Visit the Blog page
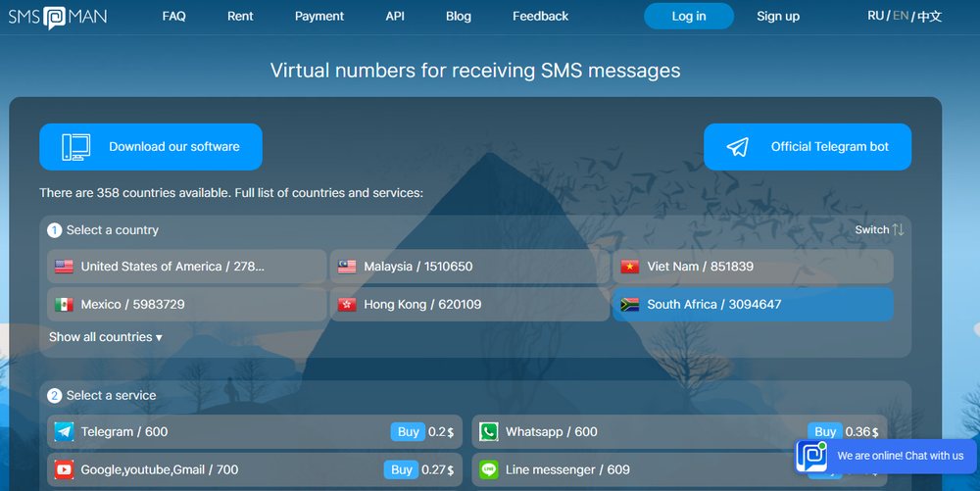 [x=458, y=17]
